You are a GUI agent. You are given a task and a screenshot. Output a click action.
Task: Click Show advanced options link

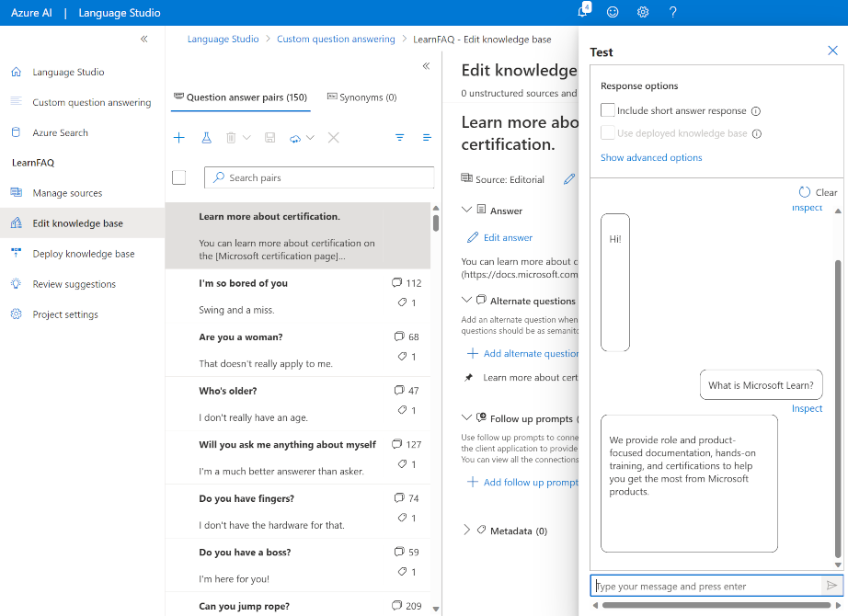tap(651, 157)
